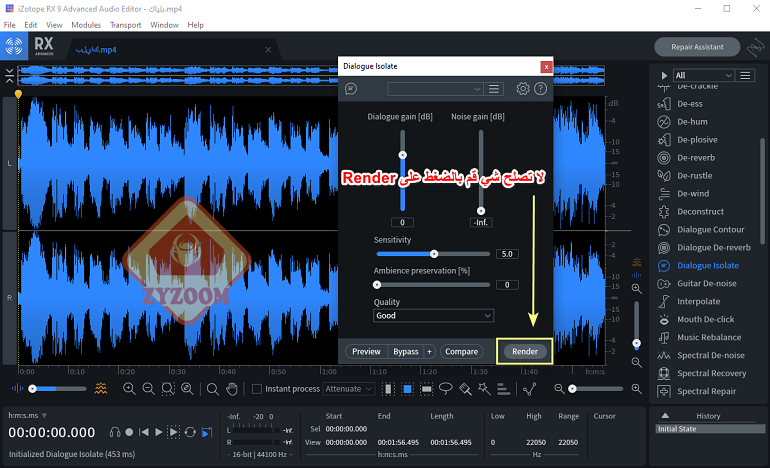This screenshot has width=770, height=468.
Task: Select the grab hand tool
Action: (232, 389)
